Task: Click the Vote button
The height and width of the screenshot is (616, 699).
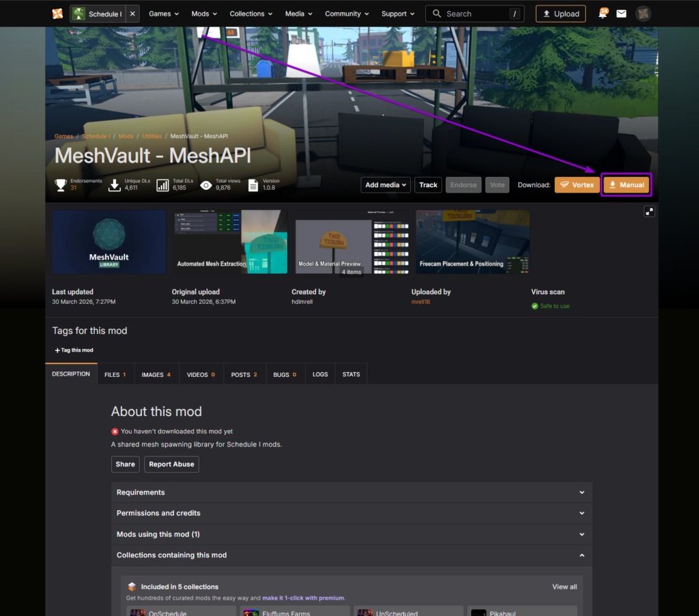Action: point(497,184)
